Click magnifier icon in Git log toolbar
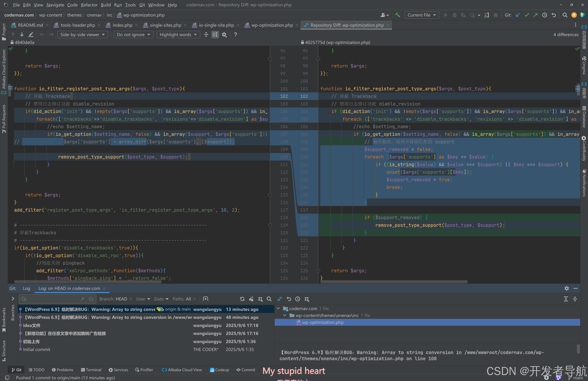 coord(269,299)
